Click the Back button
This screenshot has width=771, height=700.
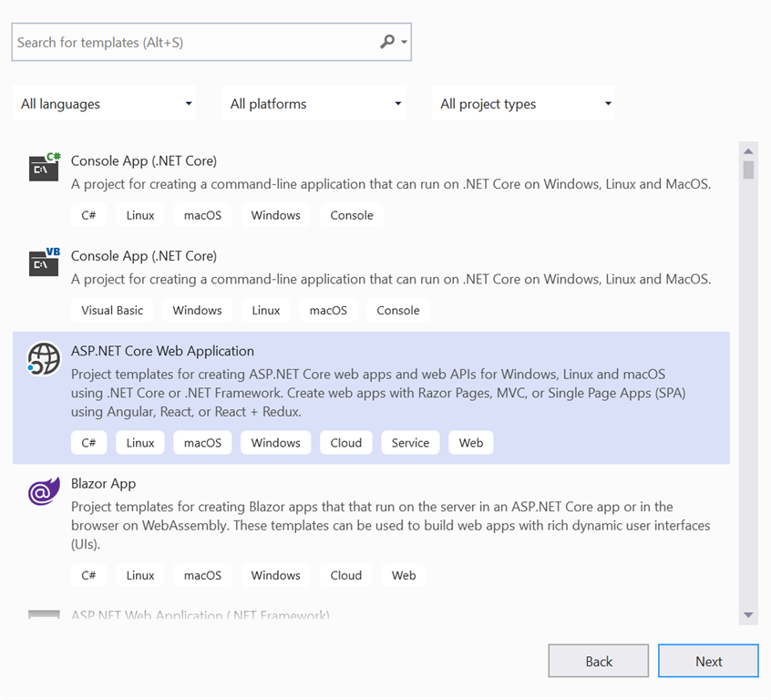pyautogui.click(x=598, y=661)
